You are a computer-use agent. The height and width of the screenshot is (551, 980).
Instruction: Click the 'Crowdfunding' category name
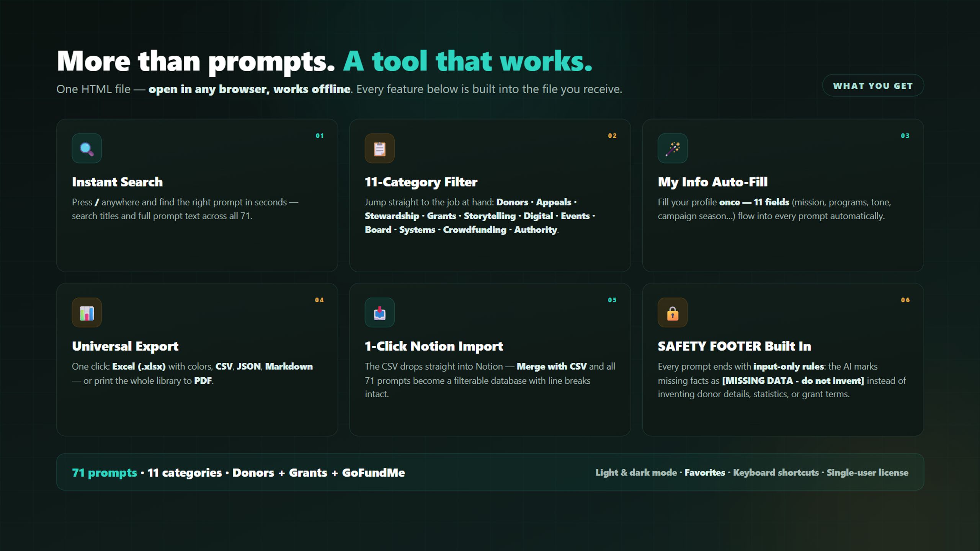(474, 230)
